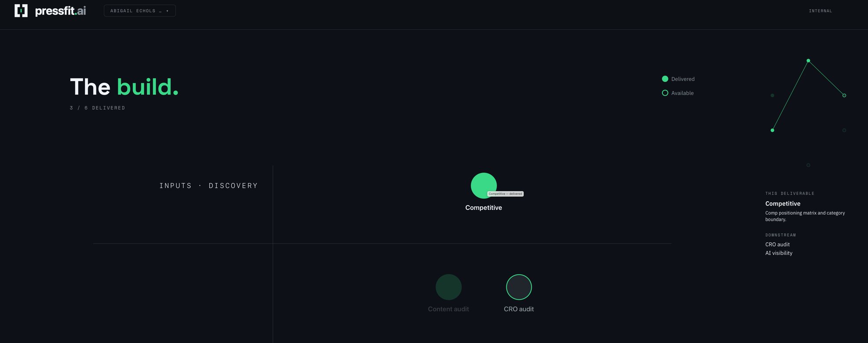
Task: Click the "INPUTS · DISCOVERY" section label
Action: coord(208,186)
